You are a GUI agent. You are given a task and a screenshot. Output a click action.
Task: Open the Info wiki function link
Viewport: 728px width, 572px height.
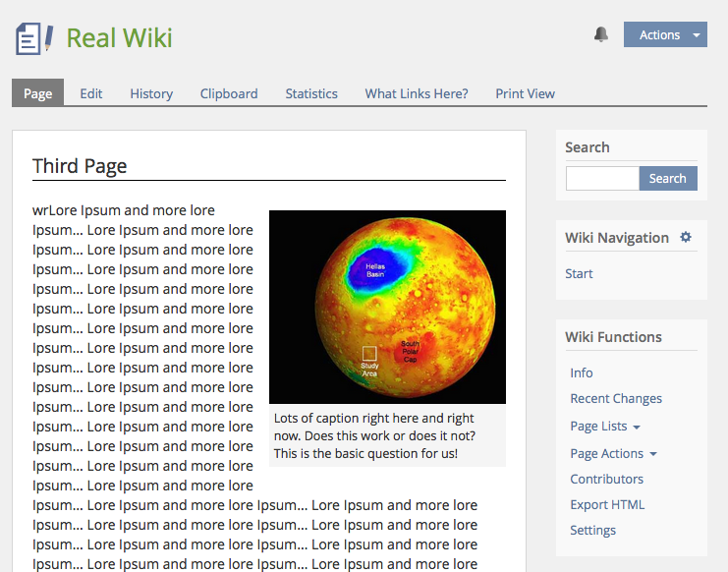pos(582,372)
